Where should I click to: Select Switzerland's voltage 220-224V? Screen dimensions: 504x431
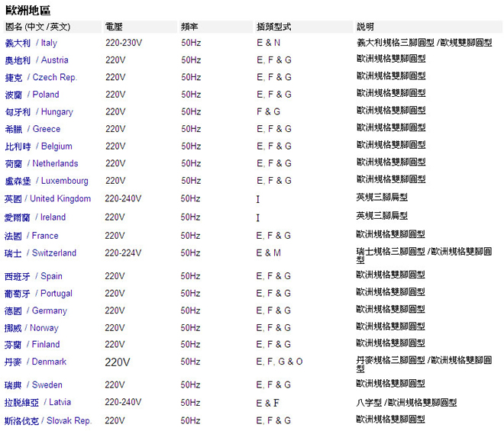(123, 253)
